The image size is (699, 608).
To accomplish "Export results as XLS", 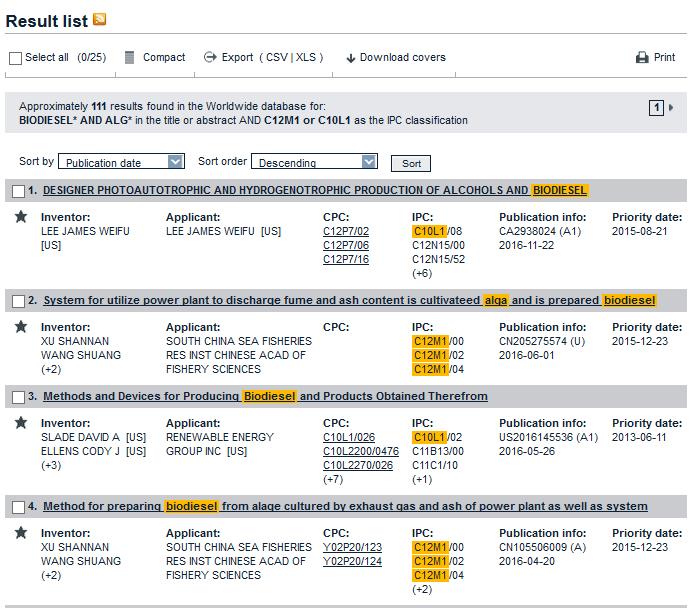I will pyautogui.click(x=306, y=58).
